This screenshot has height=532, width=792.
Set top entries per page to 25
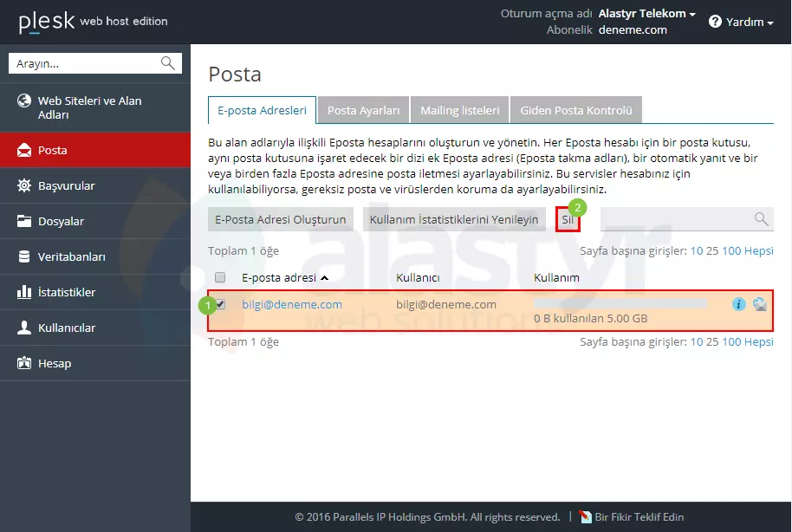coord(712,250)
